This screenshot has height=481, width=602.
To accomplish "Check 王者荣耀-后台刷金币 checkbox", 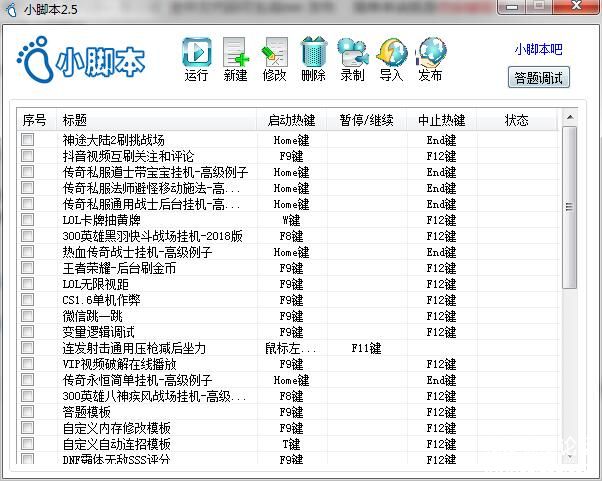I will 28,268.
